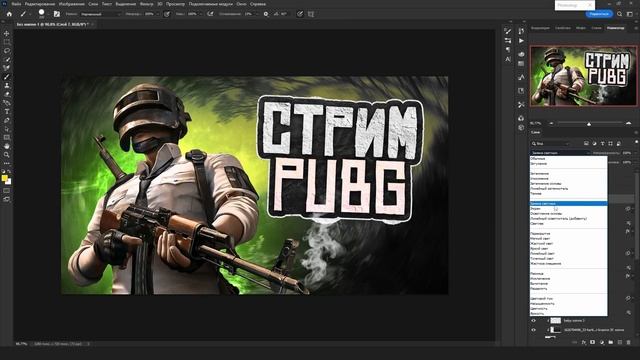The width and height of the screenshot is (640, 360).
Task: Select the Lasso tool
Action: pyautogui.click(x=7, y=51)
